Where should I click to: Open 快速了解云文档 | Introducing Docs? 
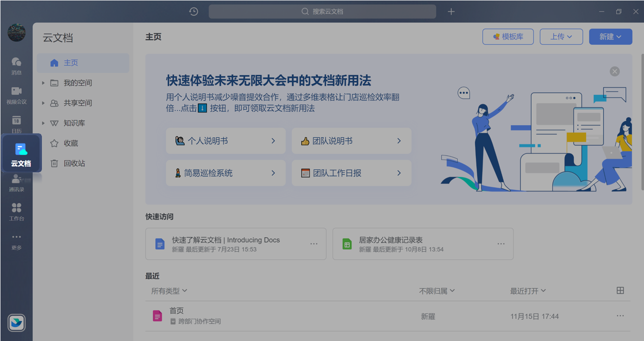236,244
